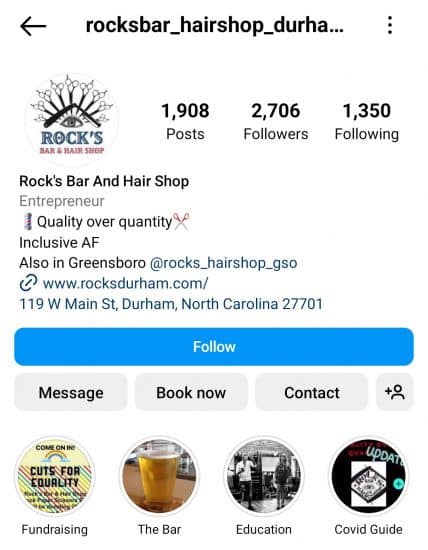
Task: Open the Fundraising story highlight
Action: coord(55,476)
